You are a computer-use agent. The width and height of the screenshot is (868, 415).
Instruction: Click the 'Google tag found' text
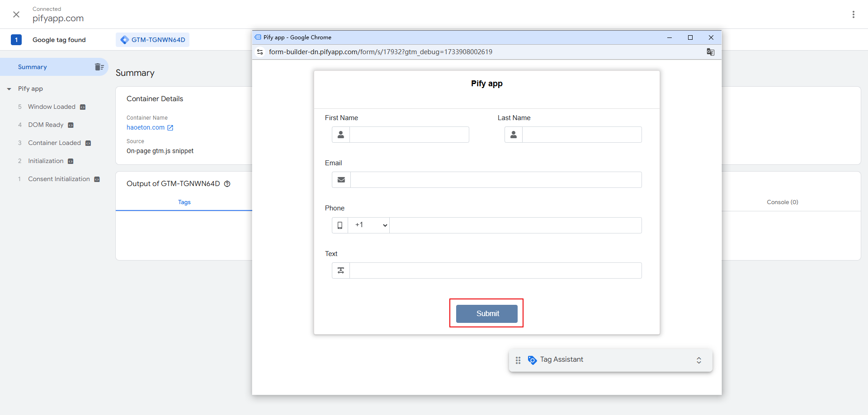[59, 40]
